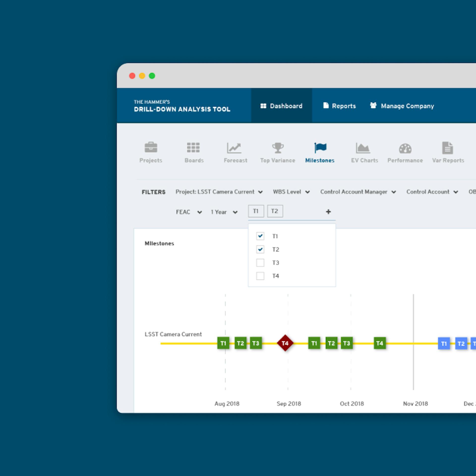Open the Boards grid icon
Image resolution: width=476 pixels, height=476 pixels.
tap(193, 147)
